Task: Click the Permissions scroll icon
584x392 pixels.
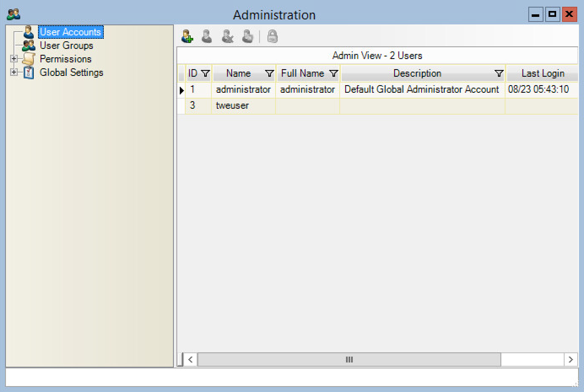Action: coord(29,59)
